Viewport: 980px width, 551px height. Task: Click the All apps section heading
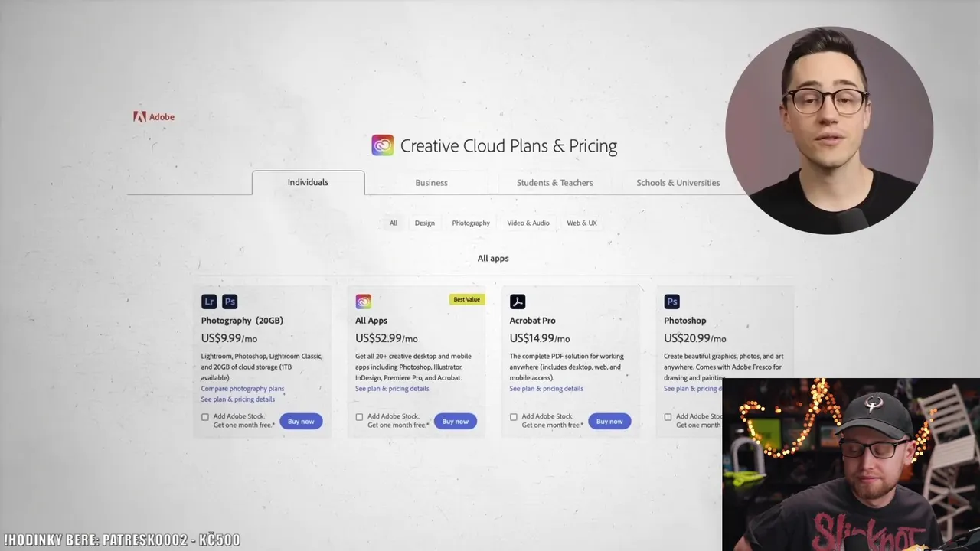pos(493,259)
